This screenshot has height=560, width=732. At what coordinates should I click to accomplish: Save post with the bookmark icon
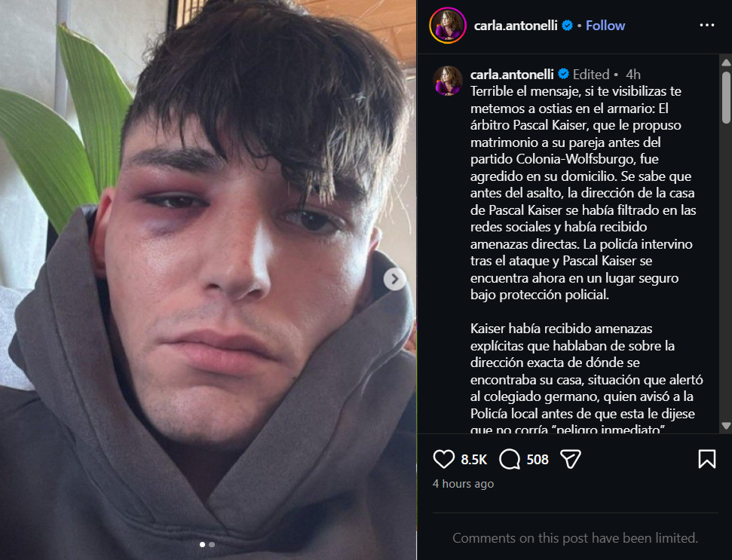coord(707,459)
